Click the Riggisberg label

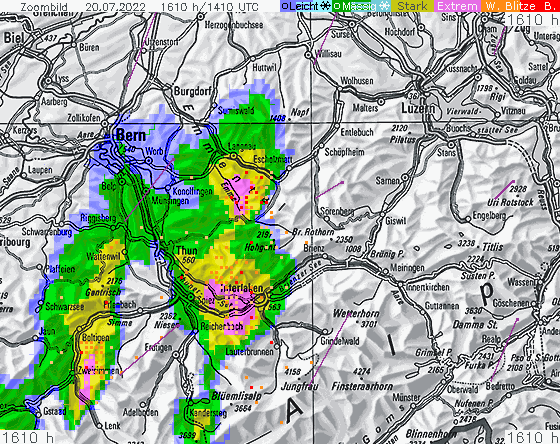[98, 218]
